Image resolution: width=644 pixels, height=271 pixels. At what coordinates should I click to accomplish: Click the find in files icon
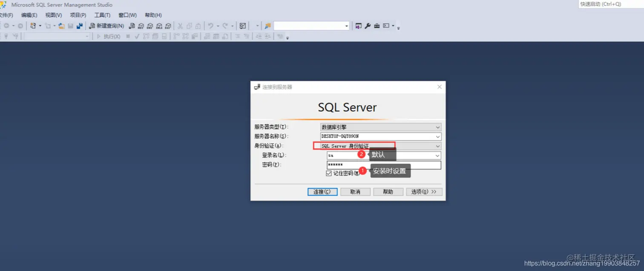(268, 26)
